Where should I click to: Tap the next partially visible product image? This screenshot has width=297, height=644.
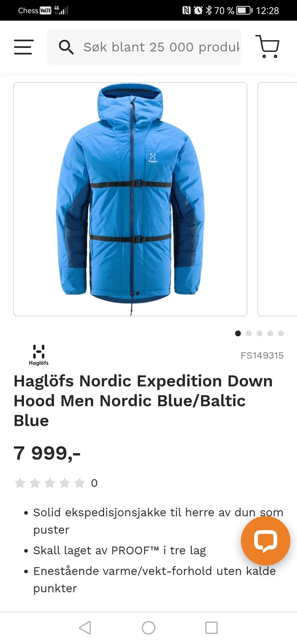click(277, 199)
